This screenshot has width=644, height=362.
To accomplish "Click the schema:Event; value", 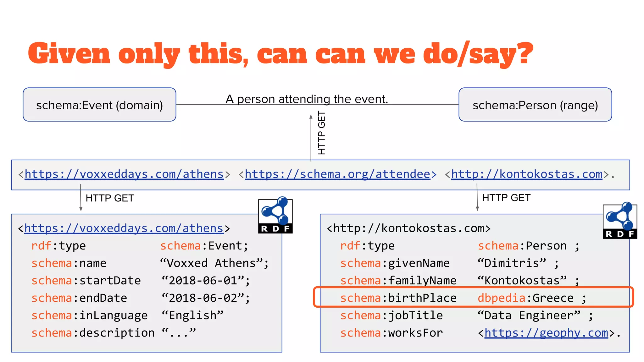I will tap(204, 246).
